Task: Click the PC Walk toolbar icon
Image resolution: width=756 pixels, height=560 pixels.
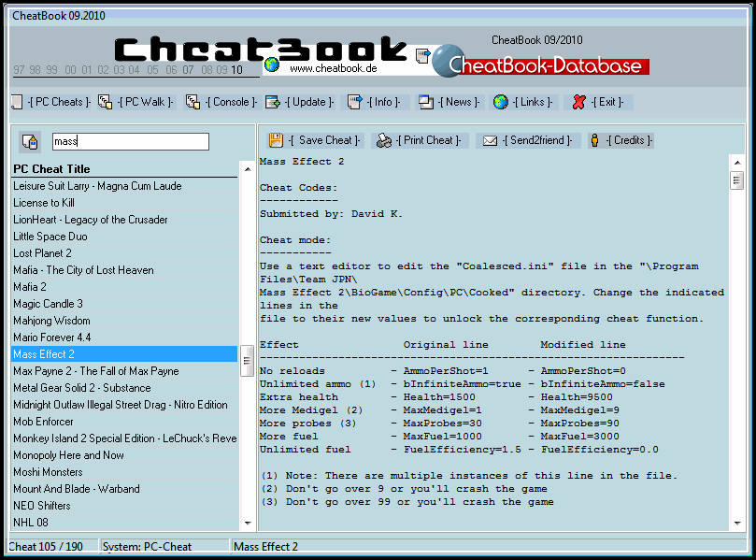Action: 105,102
